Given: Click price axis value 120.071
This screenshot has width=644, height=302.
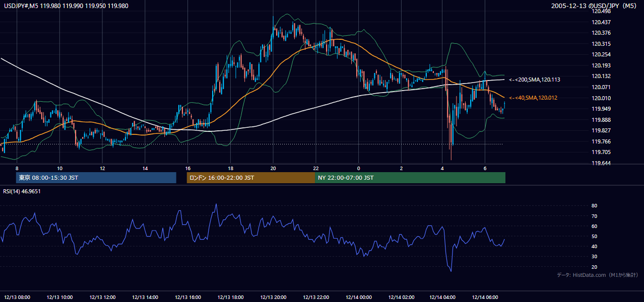Looking at the screenshot, I should 601,87.
